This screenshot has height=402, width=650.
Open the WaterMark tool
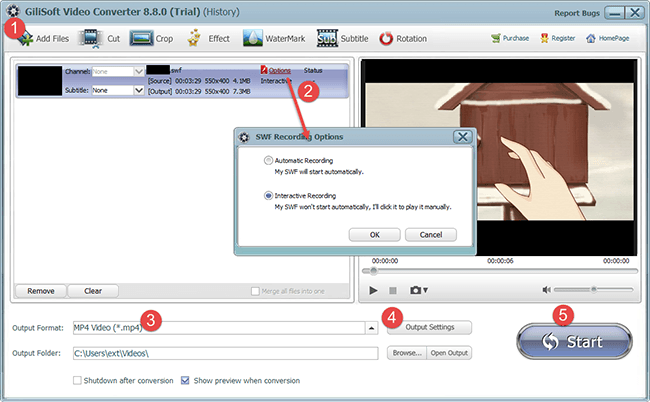click(250, 39)
